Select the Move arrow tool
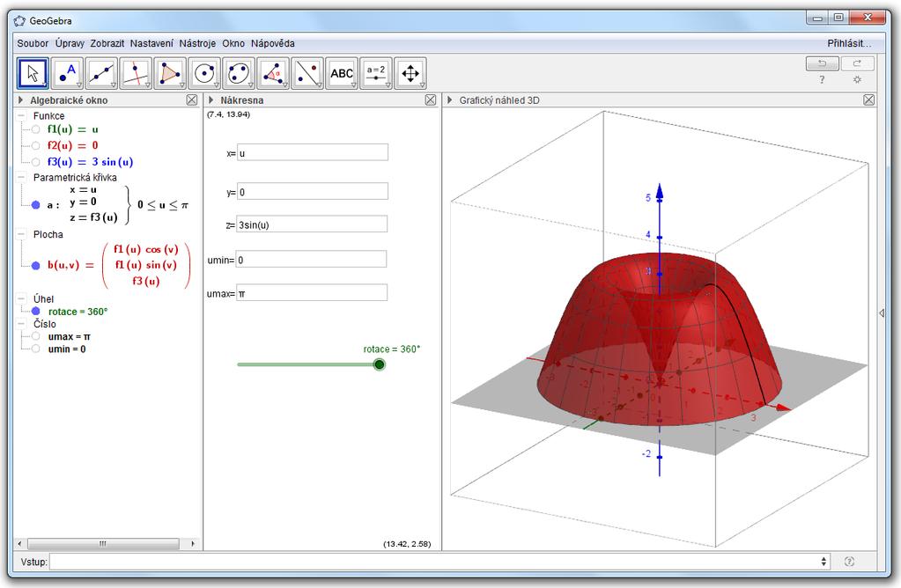This screenshot has width=901, height=588. [x=33, y=74]
